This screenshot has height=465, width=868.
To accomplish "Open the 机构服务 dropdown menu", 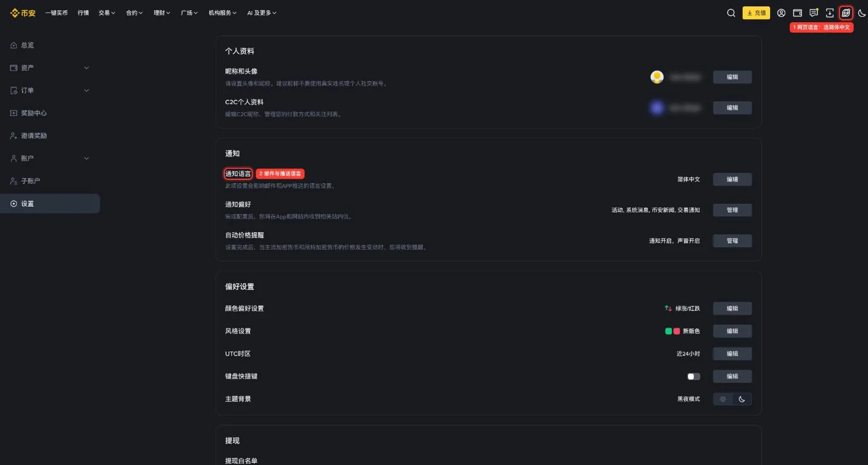I will (223, 13).
